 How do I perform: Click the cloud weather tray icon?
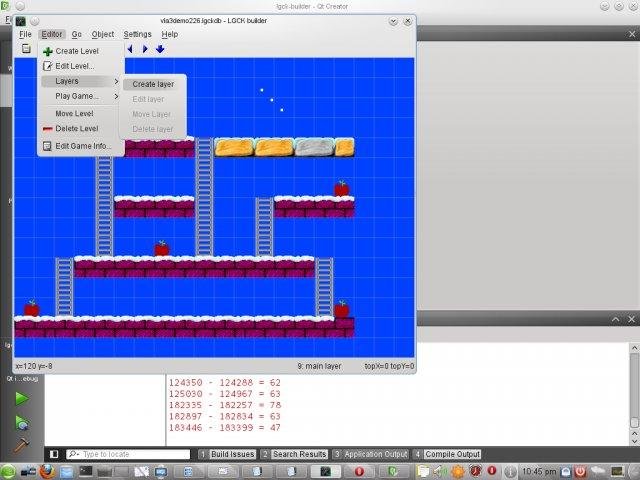point(598,471)
